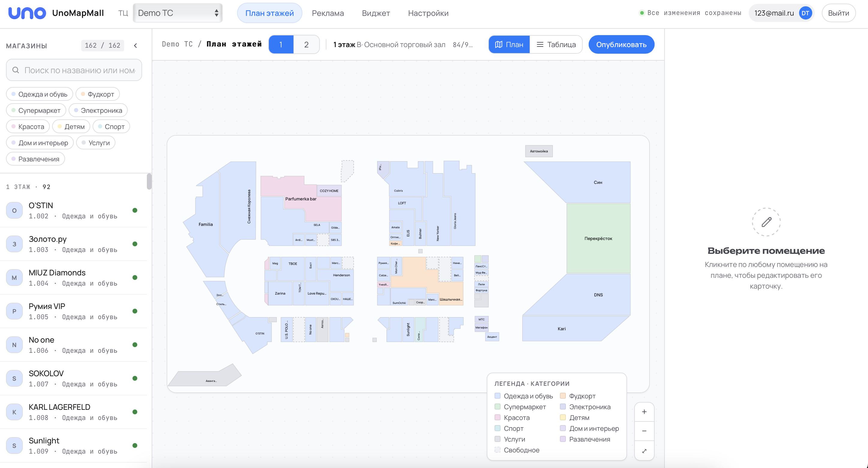The height and width of the screenshot is (468, 868).
Task: Click the Румия VIP letter avatar
Action: [14, 311]
